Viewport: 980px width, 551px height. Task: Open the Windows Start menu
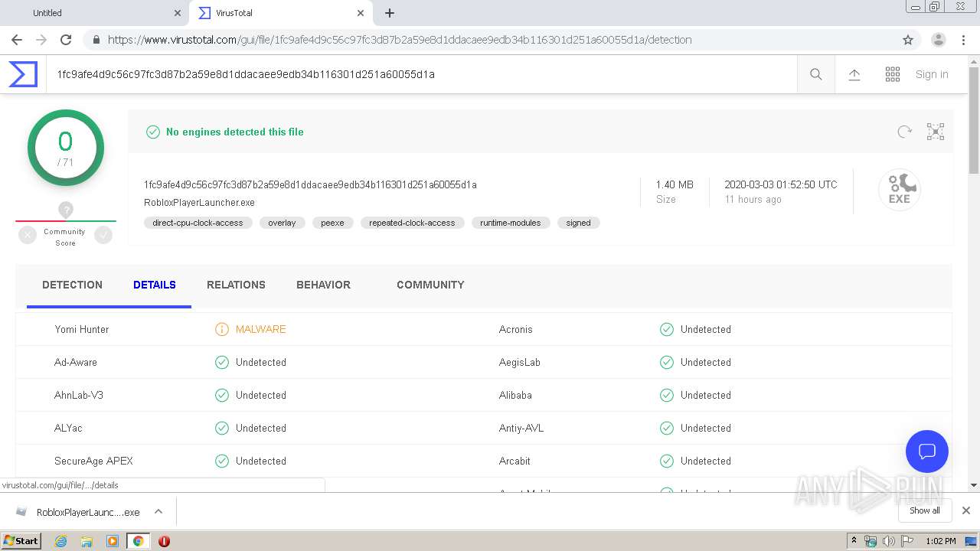click(21, 541)
